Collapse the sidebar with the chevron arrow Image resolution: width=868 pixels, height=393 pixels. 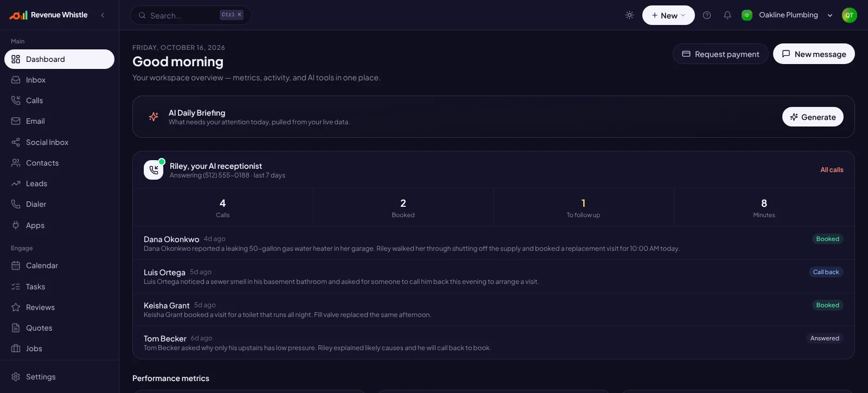pyautogui.click(x=103, y=15)
